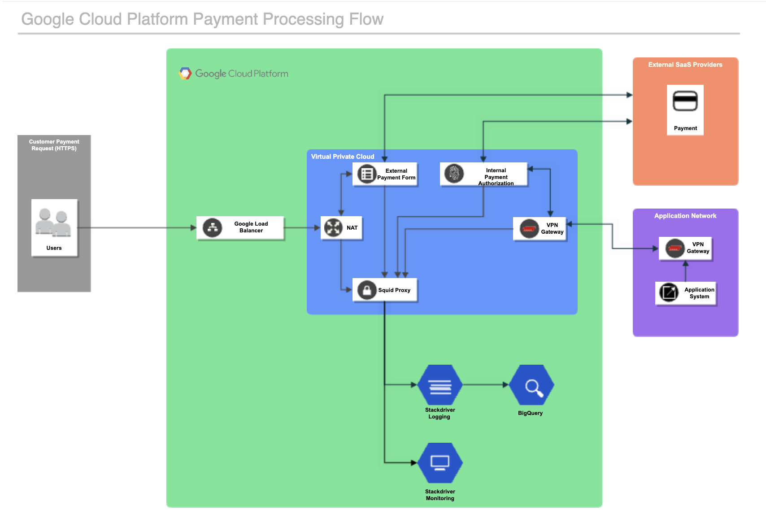Select the Google Load Balancer icon
Screen dimensions: 766x532
tap(213, 228)
